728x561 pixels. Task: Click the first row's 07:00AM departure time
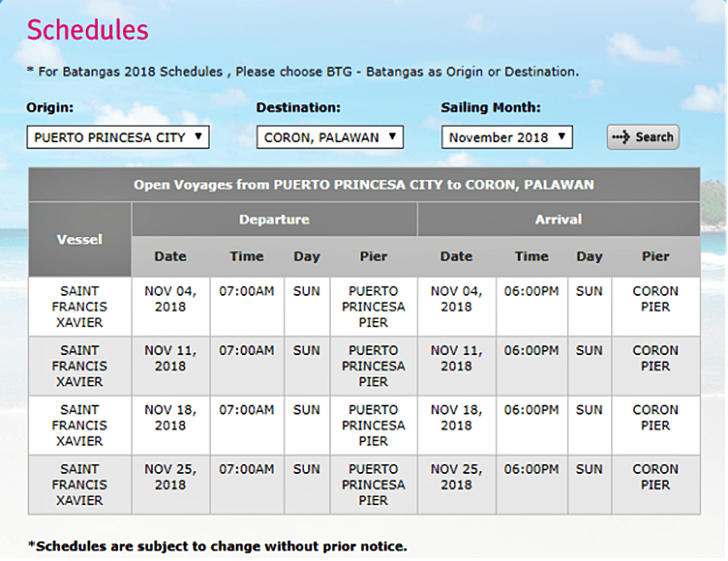coord(247,291)
